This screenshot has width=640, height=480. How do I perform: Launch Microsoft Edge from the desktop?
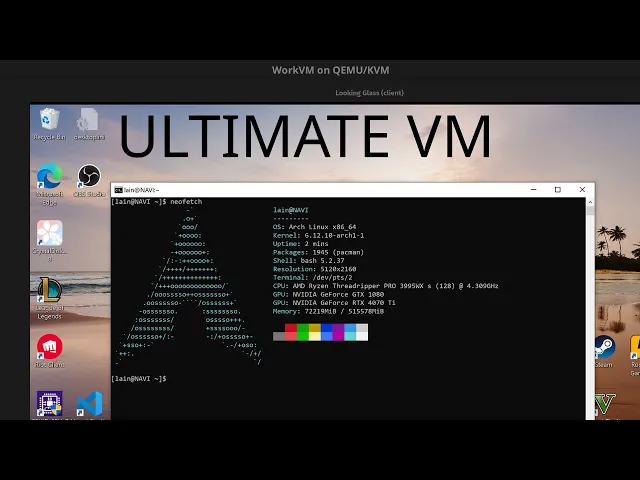[49, 184]
